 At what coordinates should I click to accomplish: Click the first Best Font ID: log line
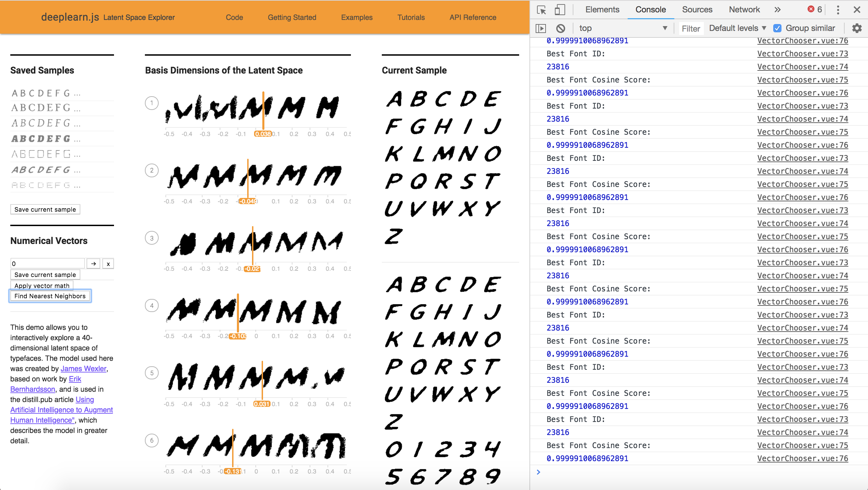[x=575, y=54]
